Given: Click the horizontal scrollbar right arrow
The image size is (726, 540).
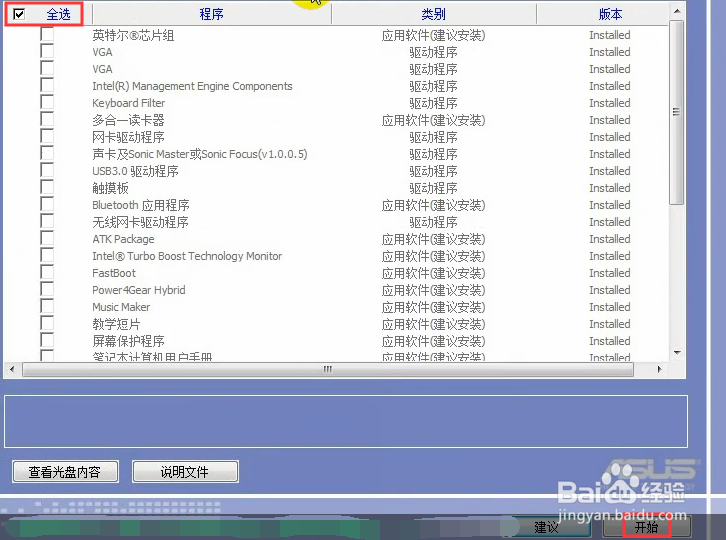Looking at the screenshot, I should (x=659, y=370).
